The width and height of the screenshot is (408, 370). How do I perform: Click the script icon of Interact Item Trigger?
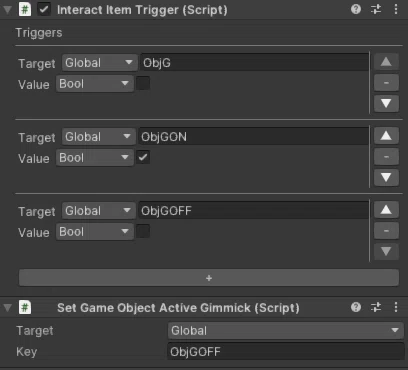coord(25,9)
